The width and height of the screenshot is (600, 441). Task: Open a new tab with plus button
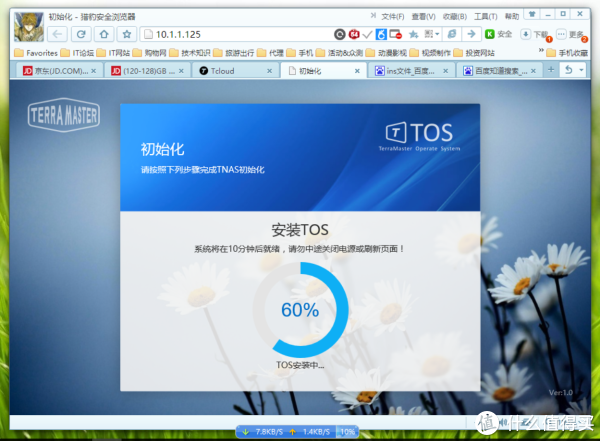[x=551, y=70]
